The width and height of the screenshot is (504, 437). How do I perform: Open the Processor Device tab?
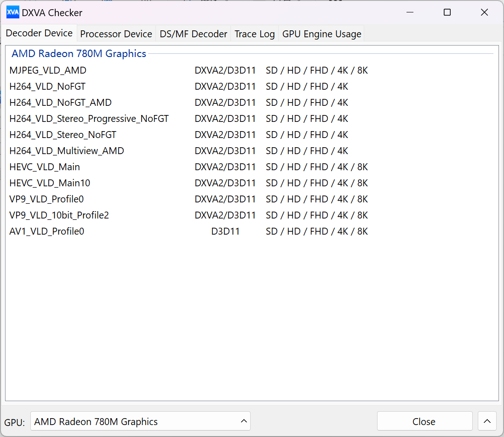click(116, 34)
